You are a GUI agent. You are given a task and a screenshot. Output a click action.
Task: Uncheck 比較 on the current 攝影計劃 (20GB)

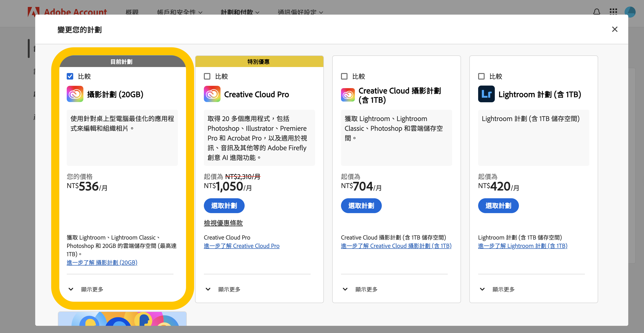70,76
